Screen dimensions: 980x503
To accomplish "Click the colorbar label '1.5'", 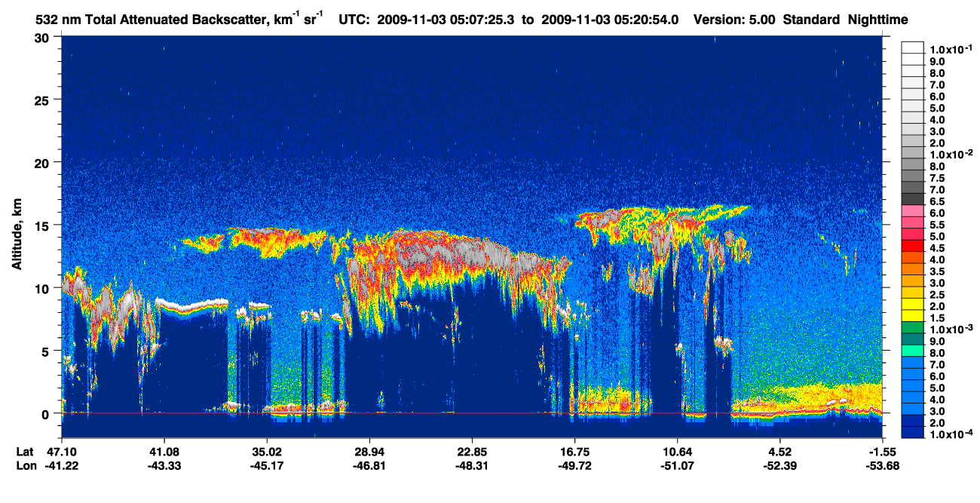I will 939,318.
